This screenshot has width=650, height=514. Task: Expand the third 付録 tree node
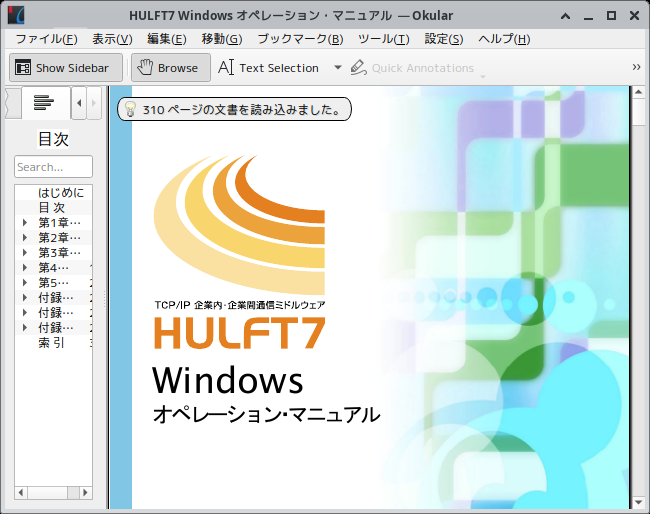pyautogui.click(x=25, y=327)
